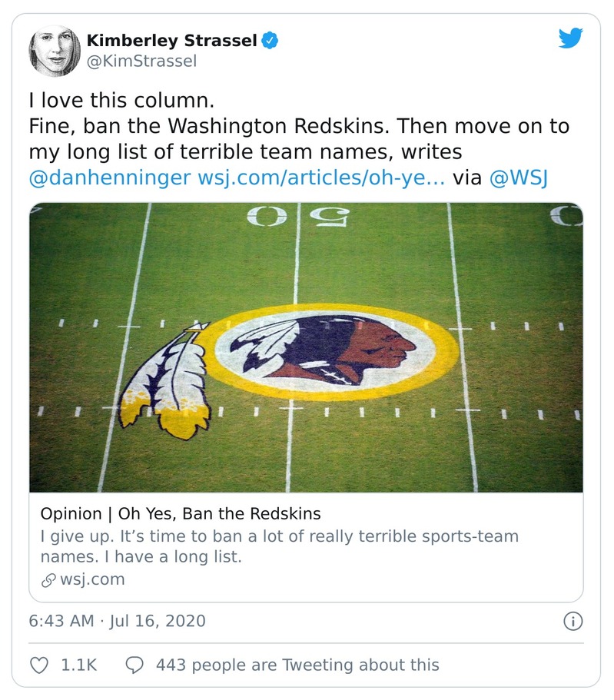The image size is (614, 700).
Task: Open Kimberley Strassel's profile avatar
Action: click(x=55, y=50)
